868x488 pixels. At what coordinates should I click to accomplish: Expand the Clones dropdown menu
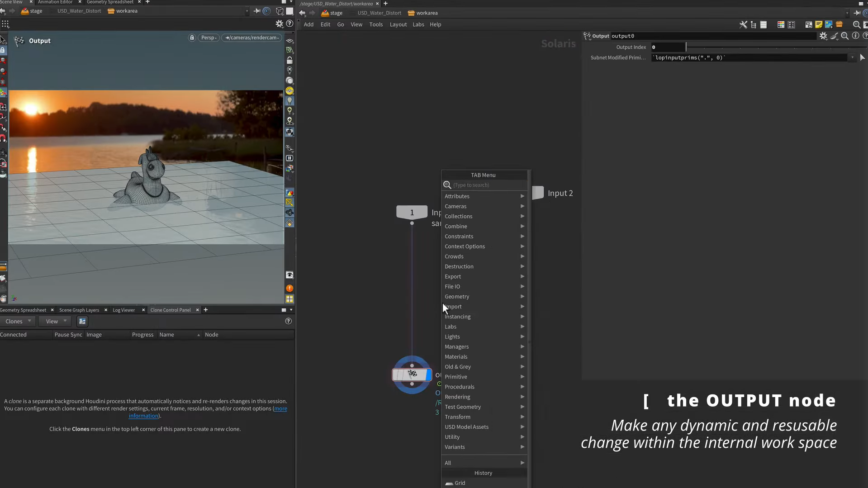click(x=18, y=321)
